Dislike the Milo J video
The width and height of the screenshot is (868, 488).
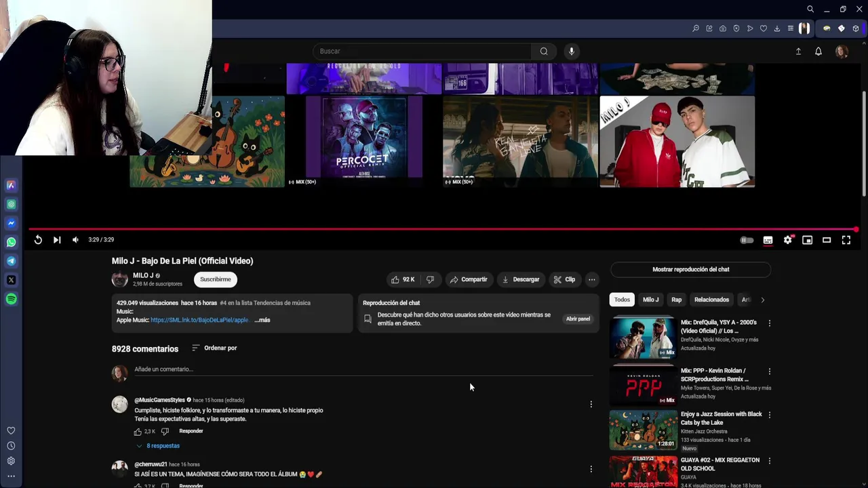[430, 279]
